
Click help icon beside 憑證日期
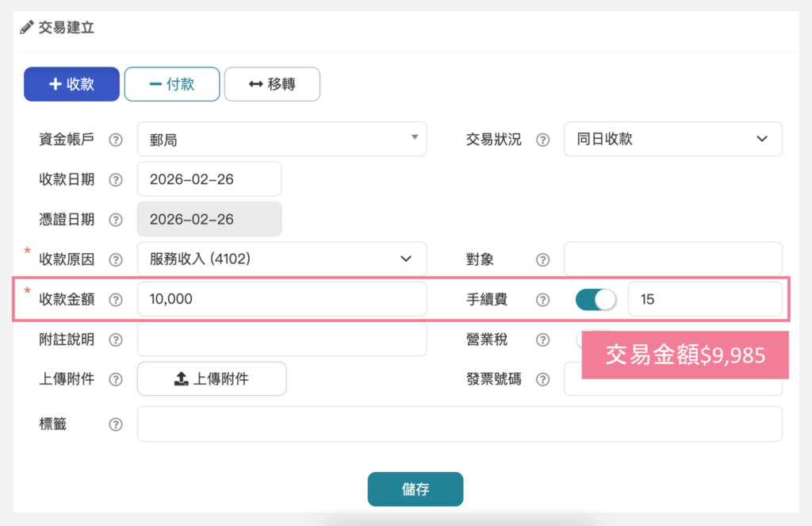[116, 220]
